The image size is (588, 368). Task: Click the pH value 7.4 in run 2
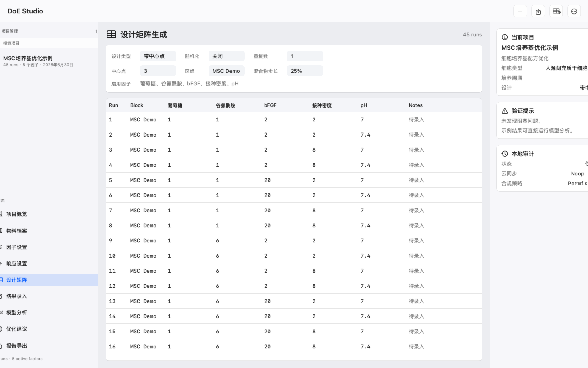(365, 135)
